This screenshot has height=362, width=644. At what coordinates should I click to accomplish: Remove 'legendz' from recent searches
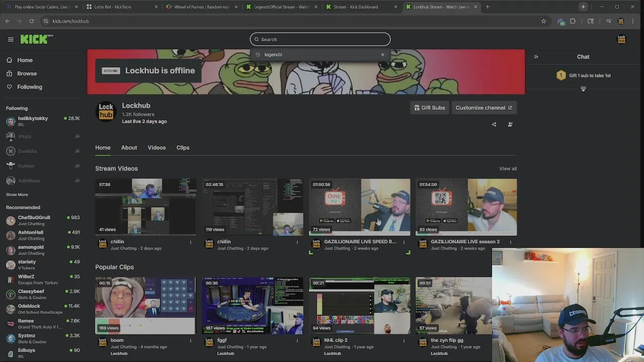coord(382,54)
